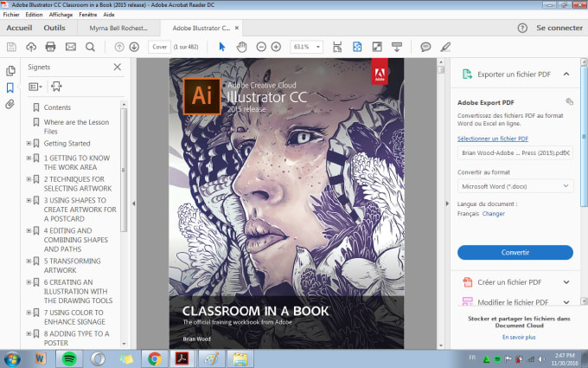Open the search magnifier tool
This screenshot has height=368, width=588.
[90, 47]
